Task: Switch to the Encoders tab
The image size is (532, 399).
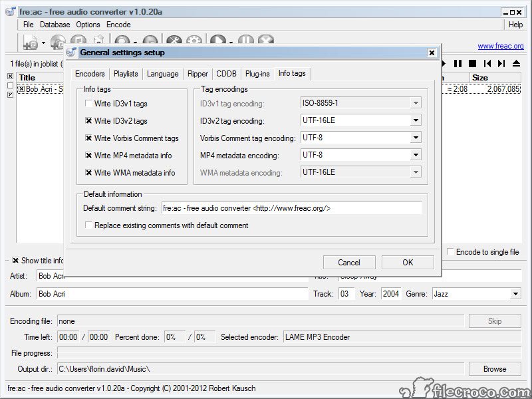Action: pyautogui.click(x=90, y=74)
